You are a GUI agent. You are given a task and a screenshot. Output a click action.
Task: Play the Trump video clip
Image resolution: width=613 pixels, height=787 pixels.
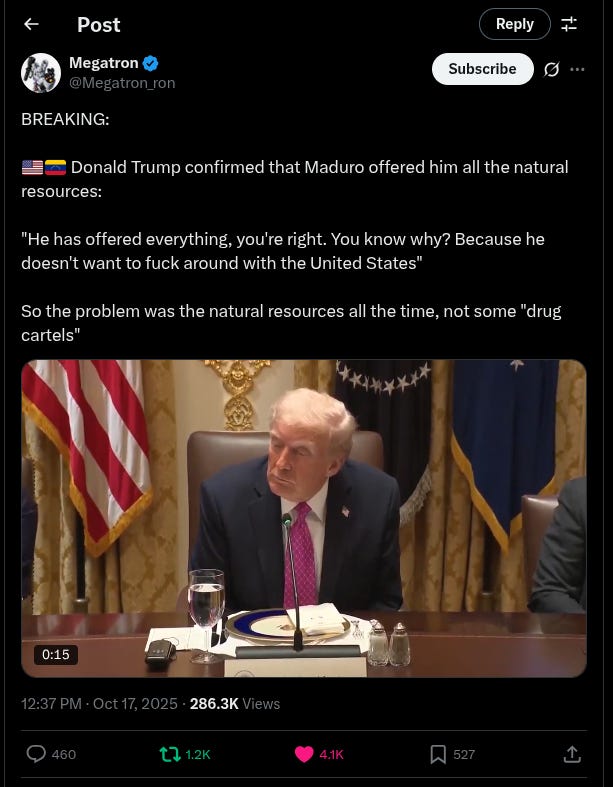pyautogui.click(x=304, y=518)
